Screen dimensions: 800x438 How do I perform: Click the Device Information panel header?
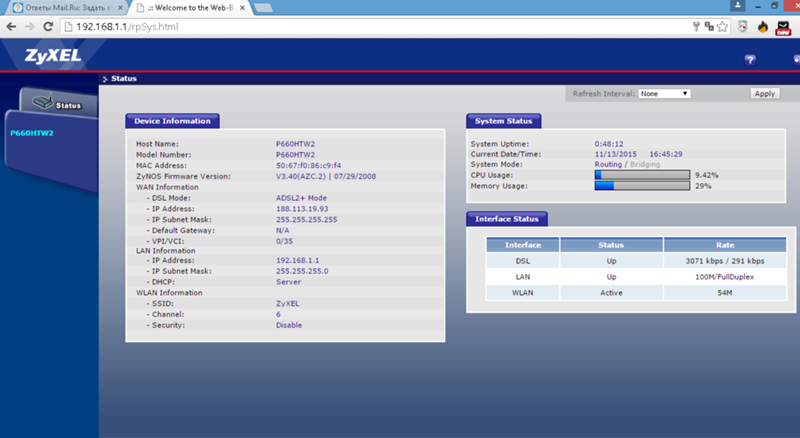click(x=172, y=121)
